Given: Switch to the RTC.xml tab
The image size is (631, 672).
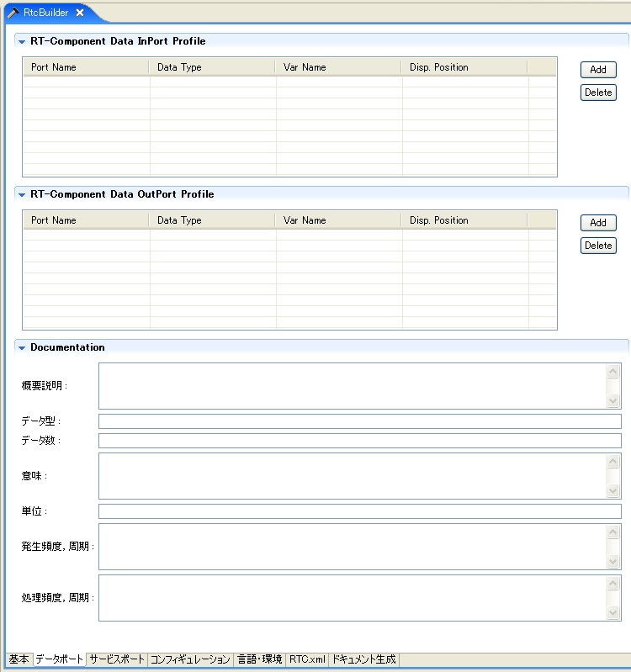Looking at the screenshot, I should pos(307,659).
